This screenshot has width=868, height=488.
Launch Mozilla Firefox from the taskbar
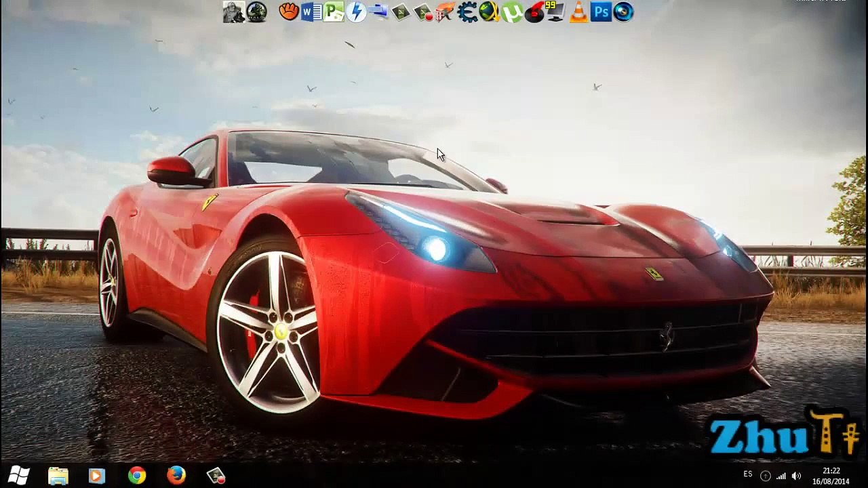[176, 476]
